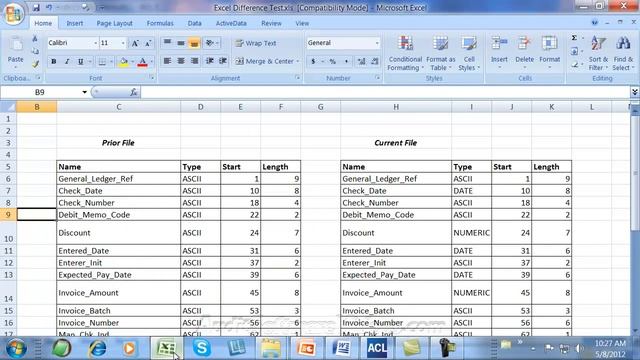Viewport: 640px width, 360px height.
Task: Apply the cell borders button
Action: click(x=102, y=62)
